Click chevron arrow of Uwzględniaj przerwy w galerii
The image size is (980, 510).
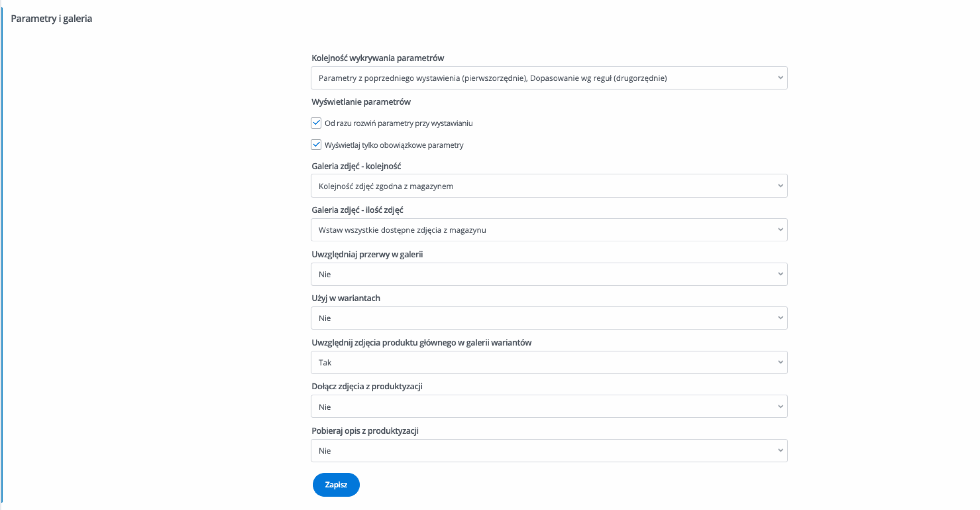[x=780, y=274]
